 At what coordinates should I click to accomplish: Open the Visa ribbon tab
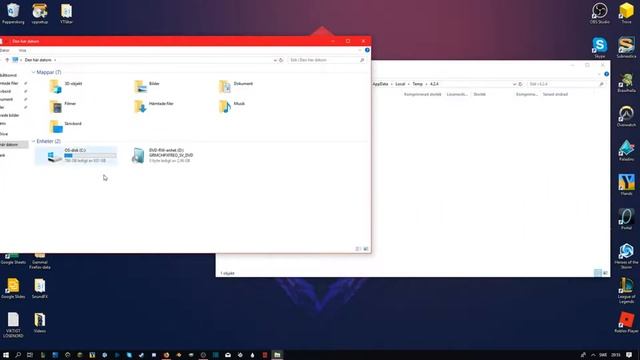(x=22, y=50)
